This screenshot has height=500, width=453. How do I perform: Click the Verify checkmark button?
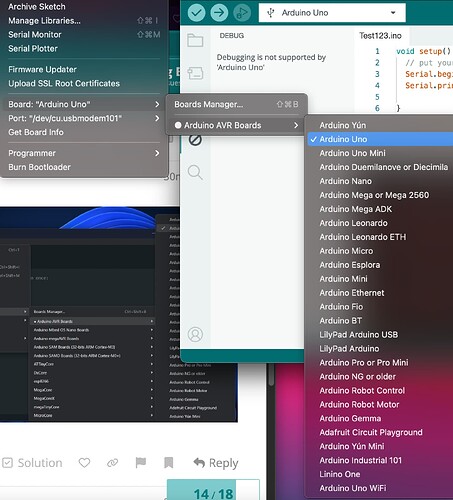point(196,13)
